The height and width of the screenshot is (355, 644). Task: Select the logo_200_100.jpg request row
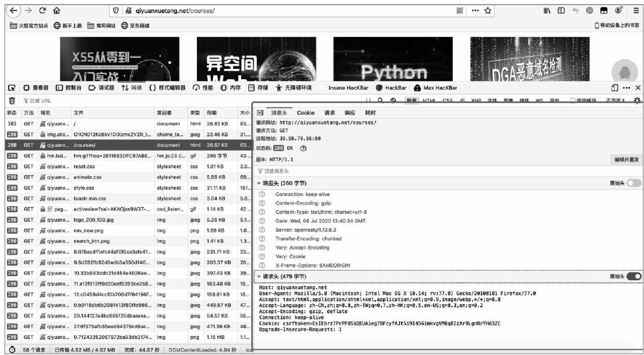128,220
